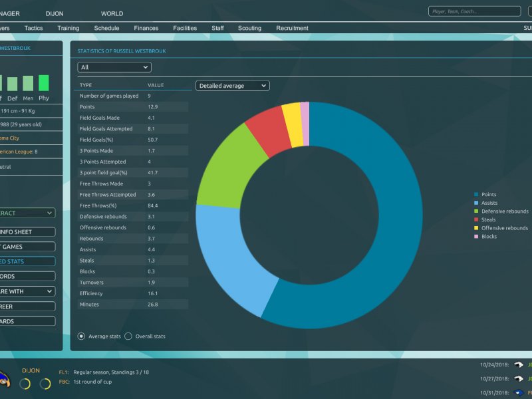Open the Scouting menu
Image resolution: width=532 pixels, height=399 pixels.
click(x=249, y=28)
